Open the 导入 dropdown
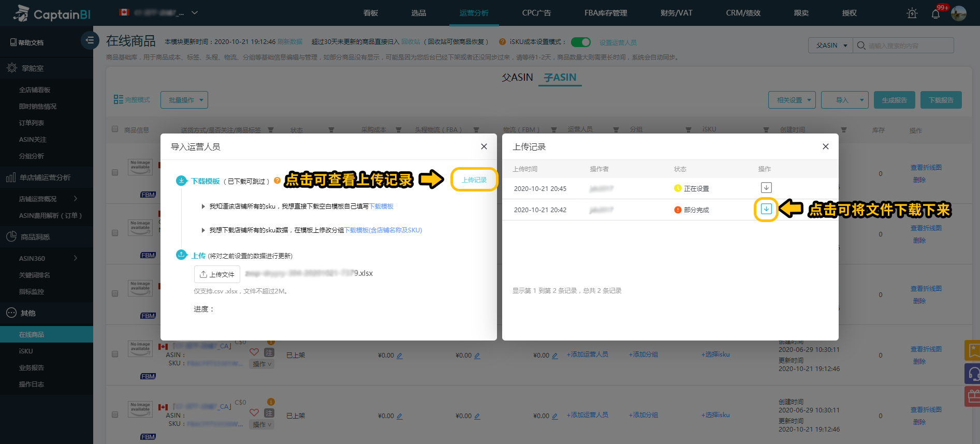Screen dimensions: 980x444 point(845,100)
